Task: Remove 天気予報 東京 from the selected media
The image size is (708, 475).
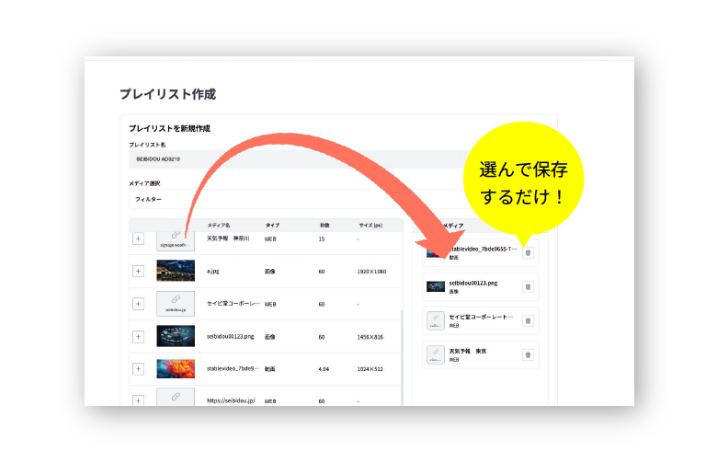Action: pos(528,355)
